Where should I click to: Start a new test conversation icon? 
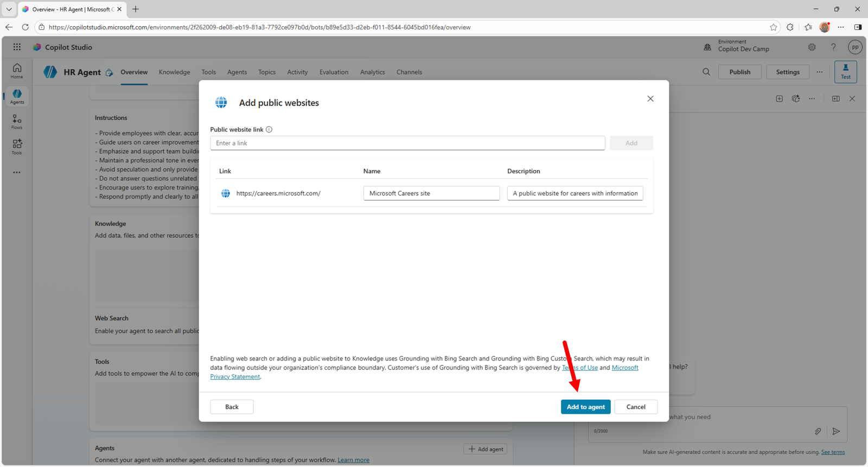779,99
